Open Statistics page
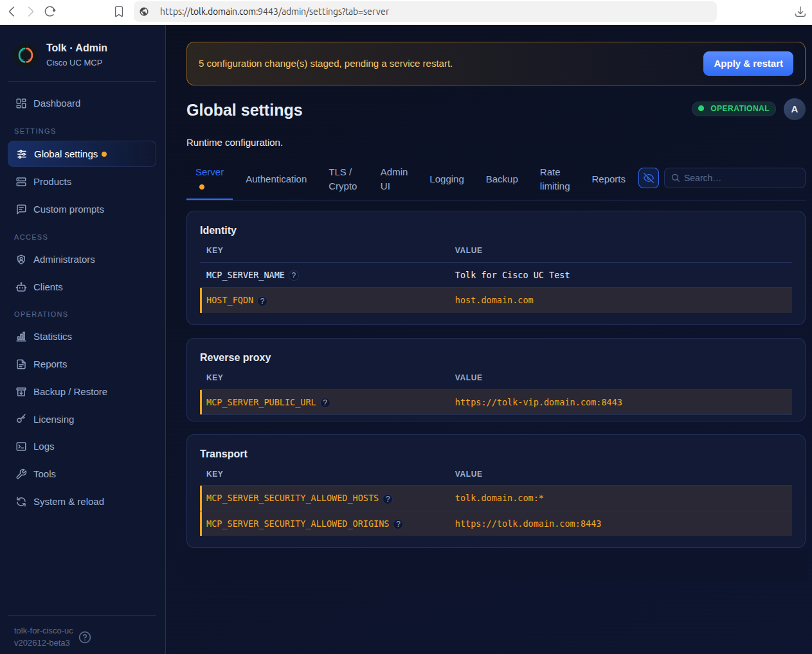The width and height of the screenshot is (812, 654). (x=82, y=337)
